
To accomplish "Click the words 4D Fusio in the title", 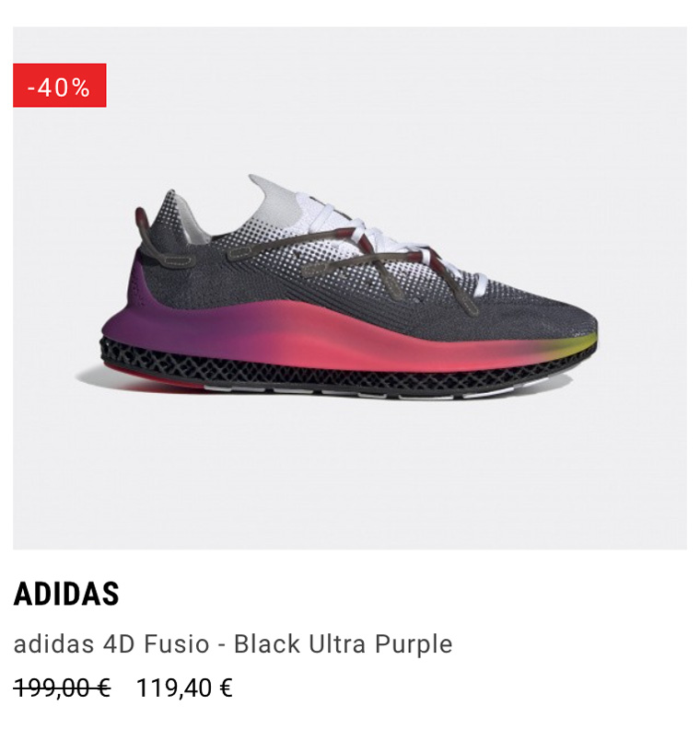I will tap(157, 644).
